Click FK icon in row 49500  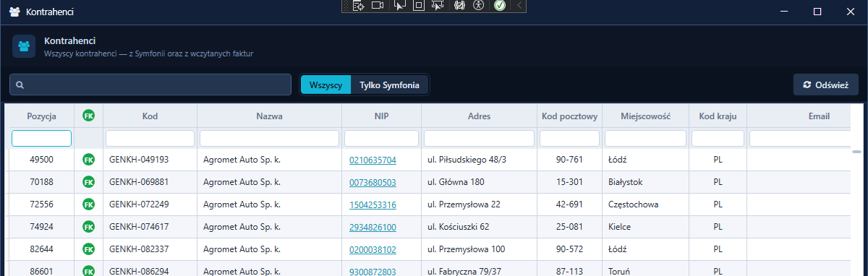point(88,160)
